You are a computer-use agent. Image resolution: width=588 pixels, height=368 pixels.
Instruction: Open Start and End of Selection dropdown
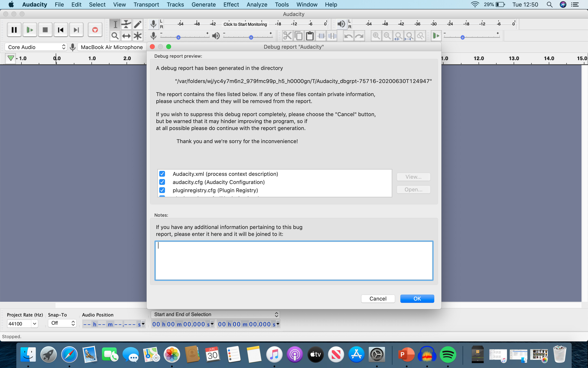[215, 314]
